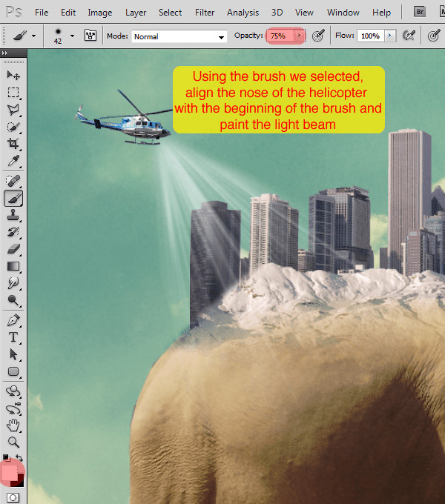Open the Select menu
445x504 pixels.
(170, 13)
